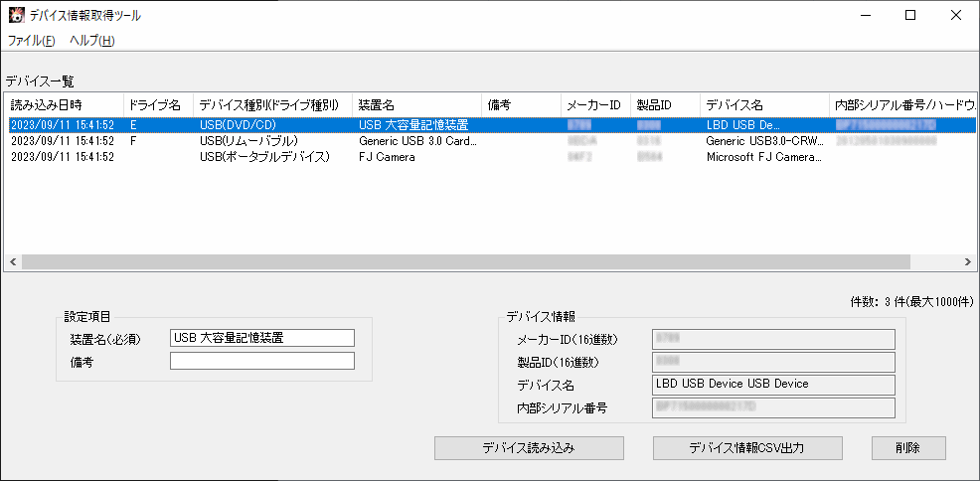
Task: Click the 装置名 column header
Action: [x=415, y=104]
